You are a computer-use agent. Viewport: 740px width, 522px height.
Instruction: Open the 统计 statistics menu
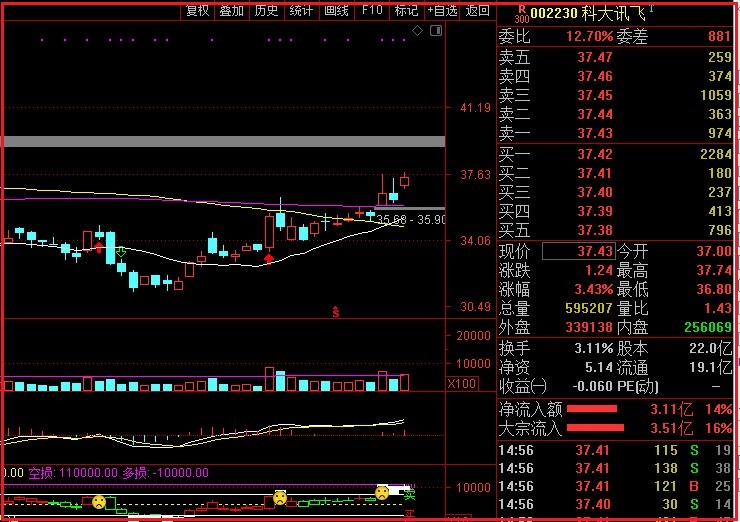click(301, 10)
